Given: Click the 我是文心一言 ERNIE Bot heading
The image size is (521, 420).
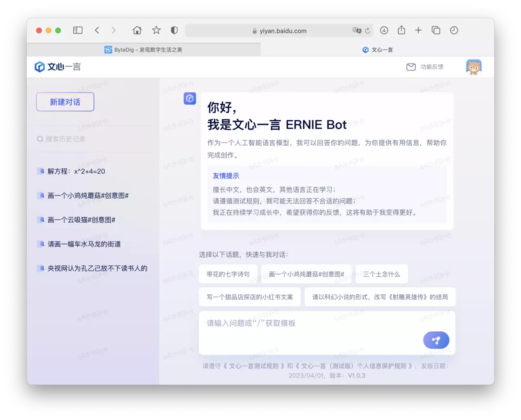Looking at the screenshot, I should tap(277, 125).
